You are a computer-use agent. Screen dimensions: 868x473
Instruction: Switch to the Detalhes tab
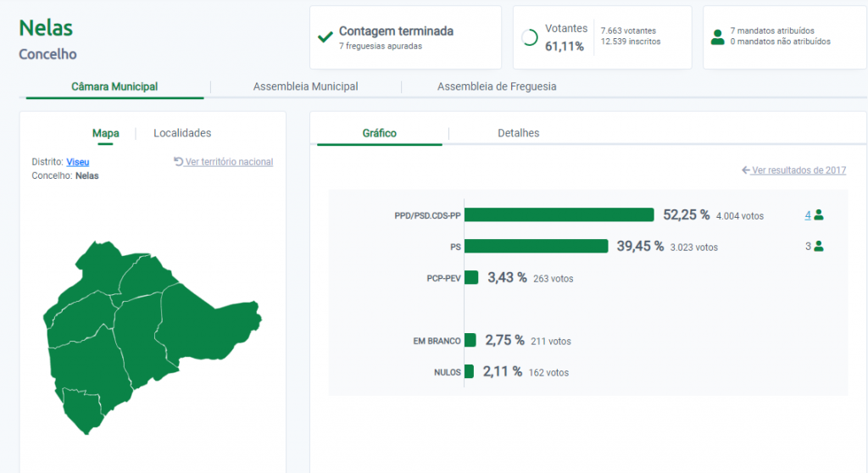click(x=518, y=133)
